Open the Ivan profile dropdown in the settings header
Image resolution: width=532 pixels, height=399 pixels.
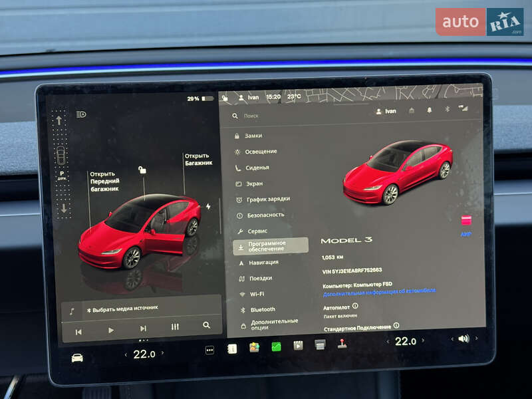[x=386, y=111]
